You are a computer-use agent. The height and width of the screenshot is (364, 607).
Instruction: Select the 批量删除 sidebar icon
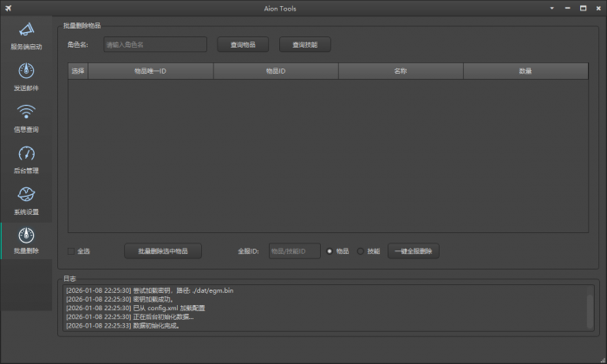coord(26,235)
